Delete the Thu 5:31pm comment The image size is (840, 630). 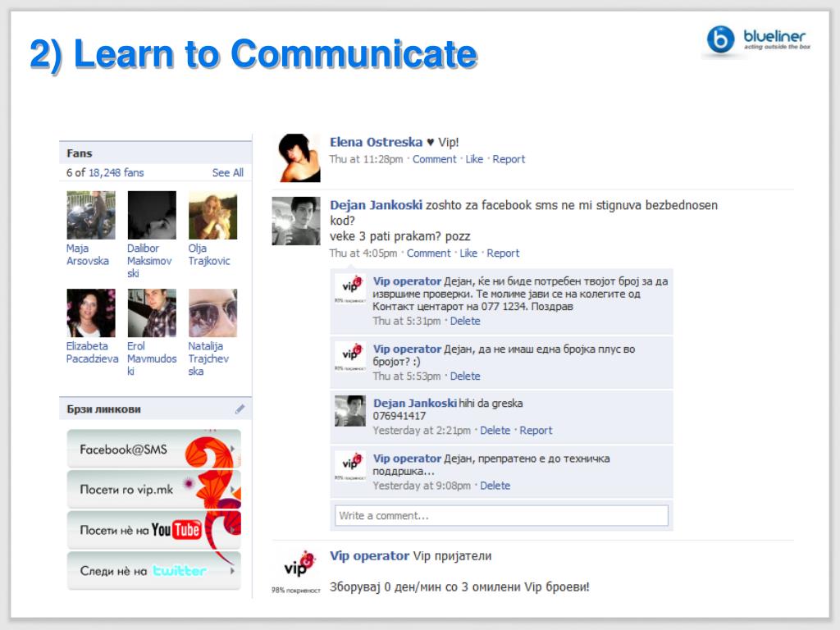465,321
